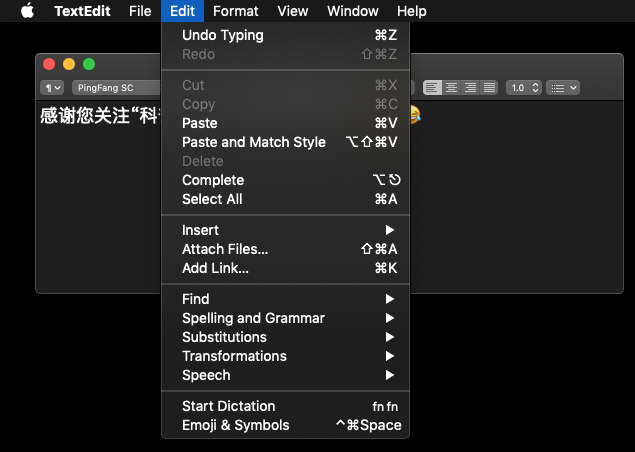Open the paragraph styles dropdown
635x452 pixels.
click(x=51, y=87)
